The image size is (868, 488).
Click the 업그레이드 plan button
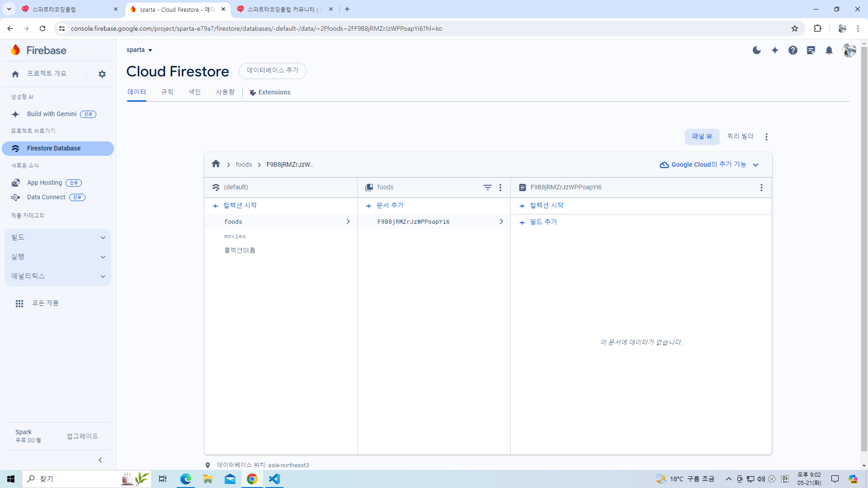[x=82, y=436]
